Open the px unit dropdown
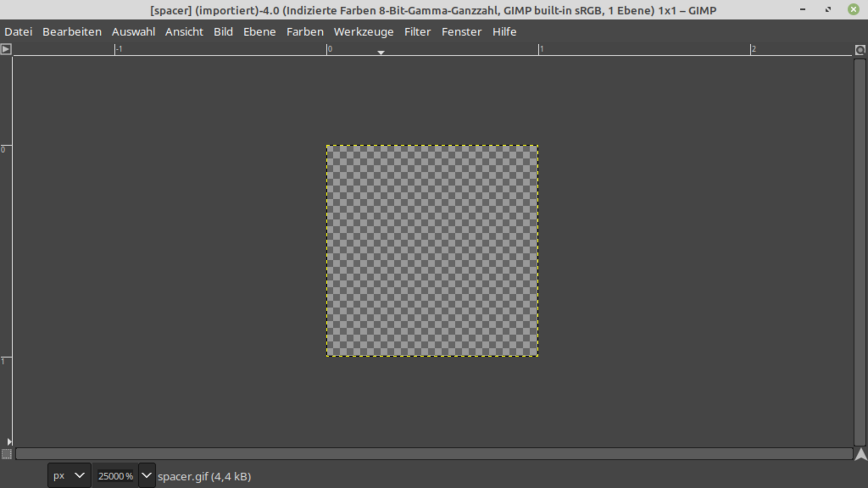Image resolution: width=868 pixels, height=488 pixels. (69, 475)
